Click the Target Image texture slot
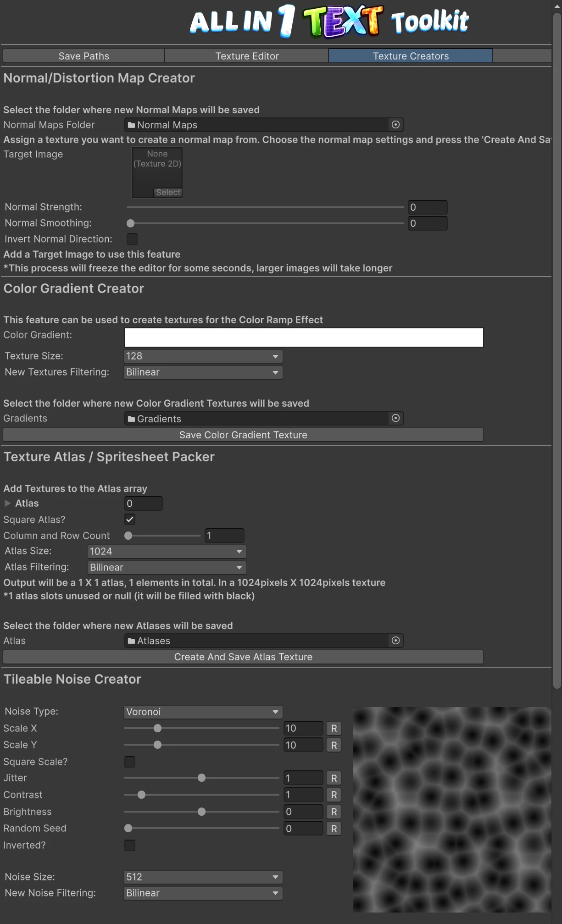The image size is (562, 924). (157, 172)
